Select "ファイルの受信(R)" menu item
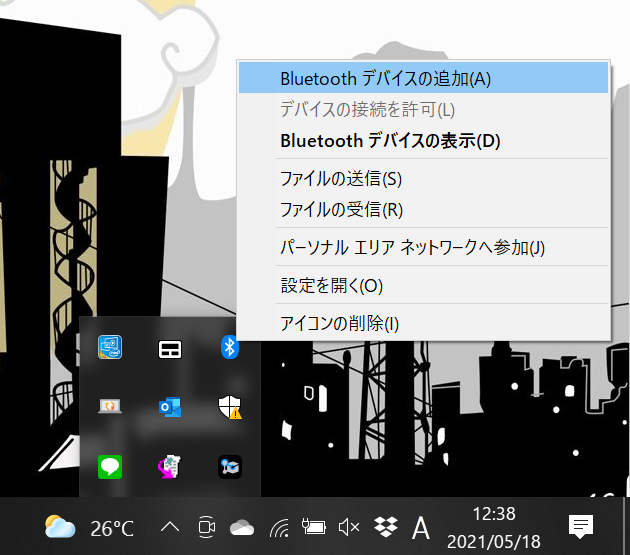Image resolution: width=630 pixels, height=555 pixels. (423, 209)
